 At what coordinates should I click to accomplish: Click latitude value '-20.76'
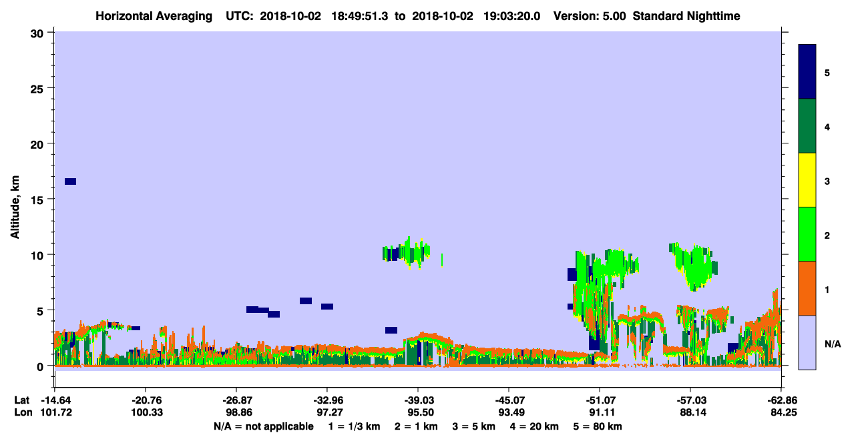[146, 400]
